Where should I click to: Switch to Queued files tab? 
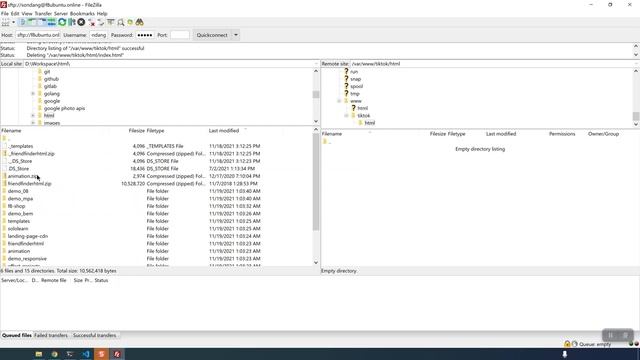pos(16,335)
